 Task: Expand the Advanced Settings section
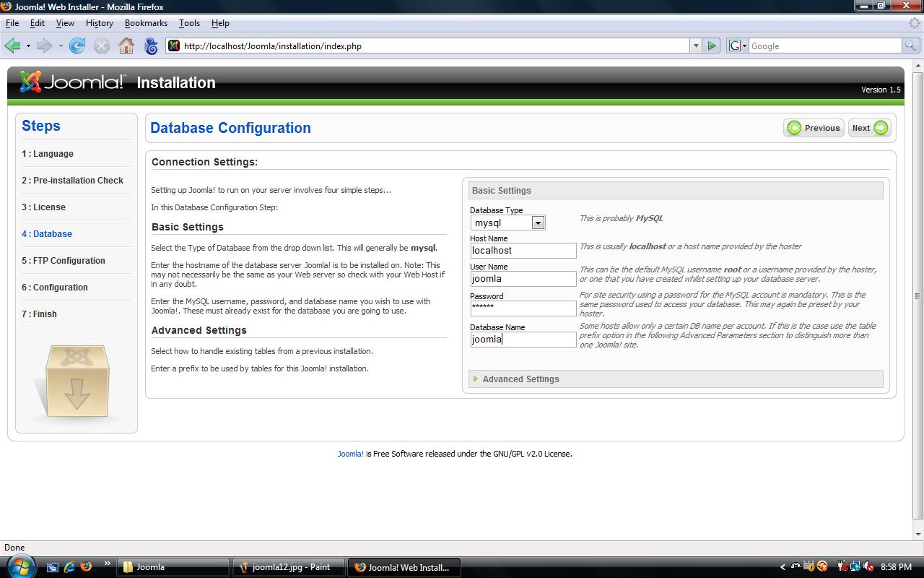[520, 379]
